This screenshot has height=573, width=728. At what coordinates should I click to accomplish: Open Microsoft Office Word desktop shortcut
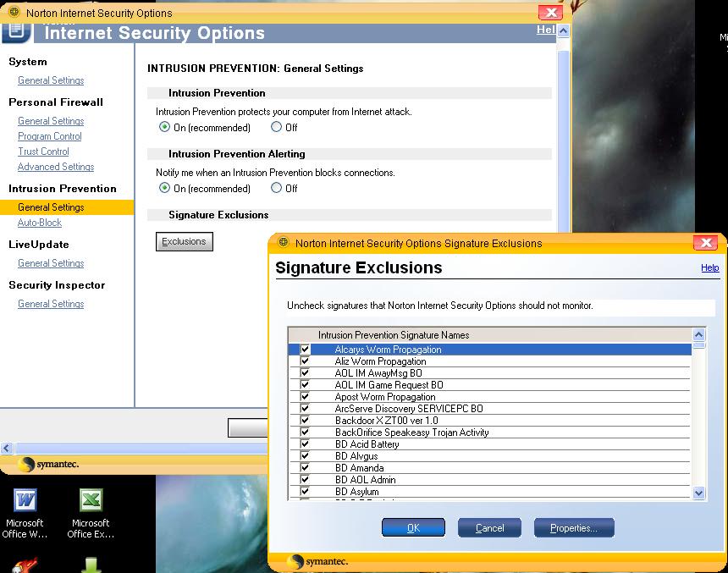[25, 513]
